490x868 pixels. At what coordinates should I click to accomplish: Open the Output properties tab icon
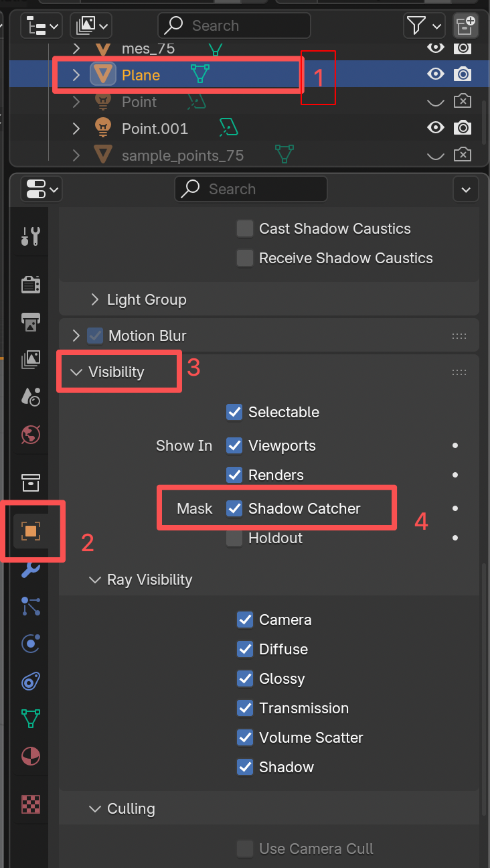coord(31,322)
